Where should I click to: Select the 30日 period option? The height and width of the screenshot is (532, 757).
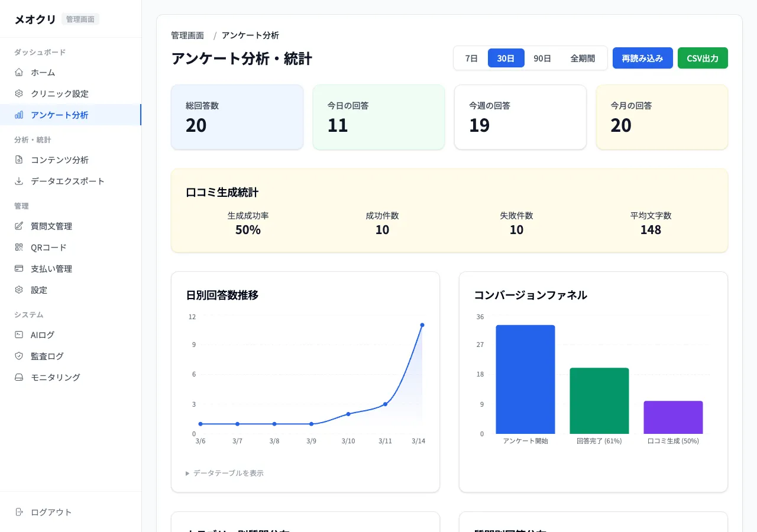tap(506, 58)
